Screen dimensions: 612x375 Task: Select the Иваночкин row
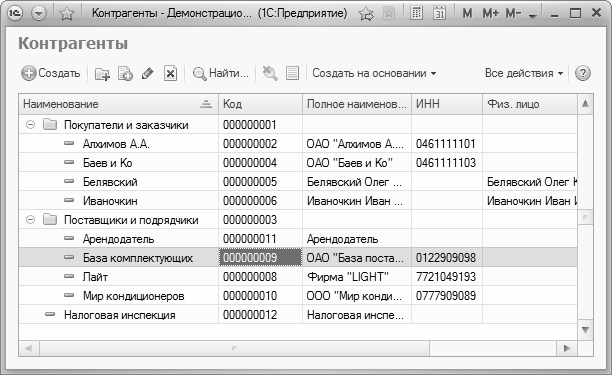298,201
